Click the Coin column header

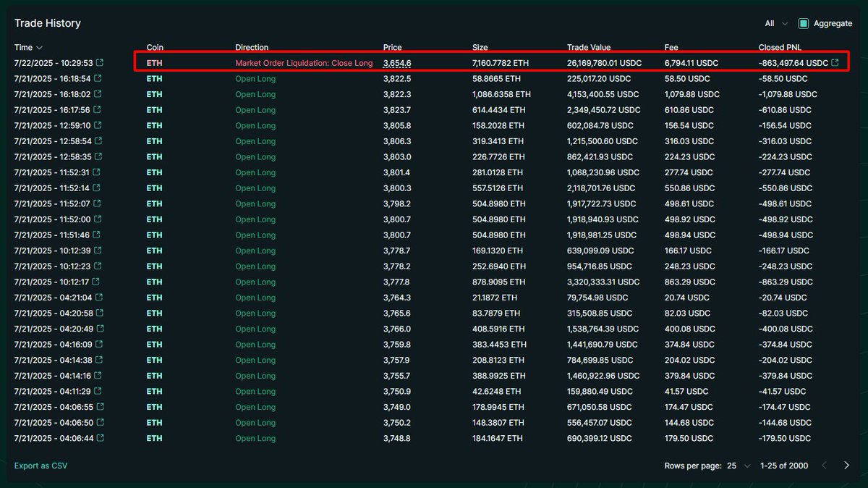[x=155, y=47]
